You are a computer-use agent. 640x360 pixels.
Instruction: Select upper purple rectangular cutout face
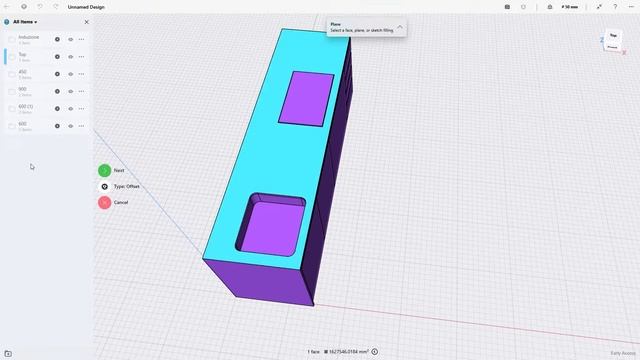tap(306, 99)
